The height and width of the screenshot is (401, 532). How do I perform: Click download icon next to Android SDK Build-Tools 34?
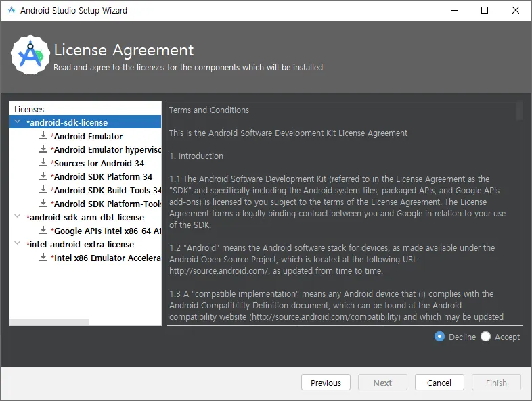[x=43, y=190]
